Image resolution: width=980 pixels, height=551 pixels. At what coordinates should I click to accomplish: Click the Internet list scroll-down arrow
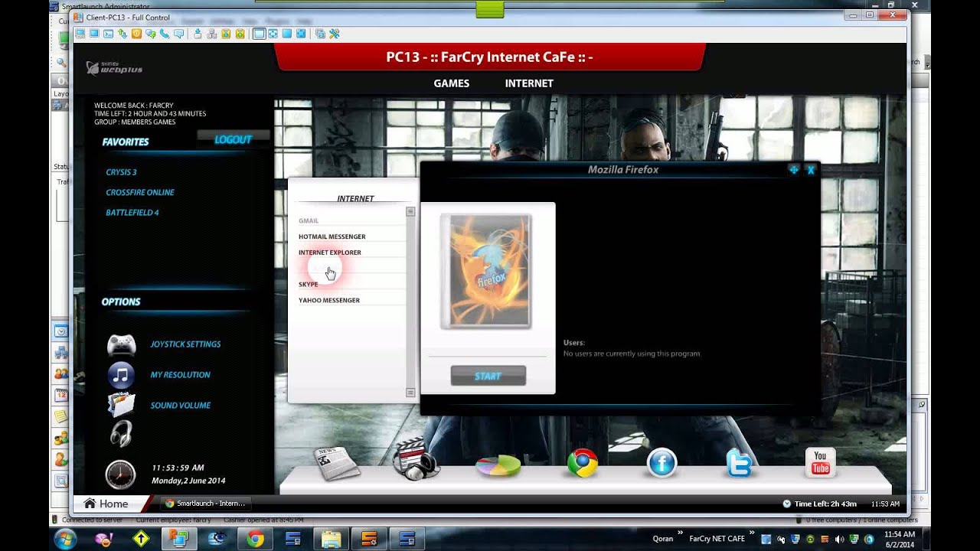[410, 393]
